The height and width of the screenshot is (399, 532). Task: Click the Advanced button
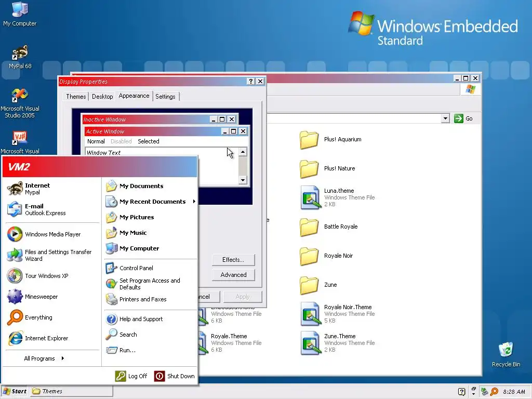[233, 275]
